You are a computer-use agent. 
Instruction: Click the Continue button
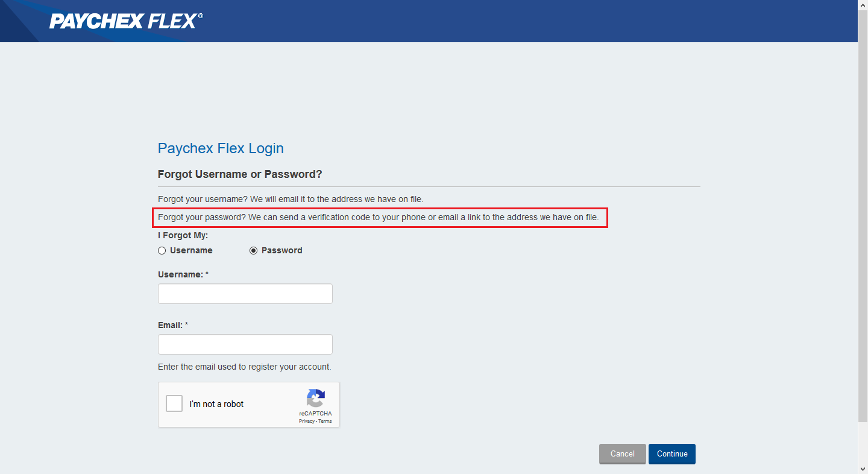pyautogui.click(x=672, y=454)
